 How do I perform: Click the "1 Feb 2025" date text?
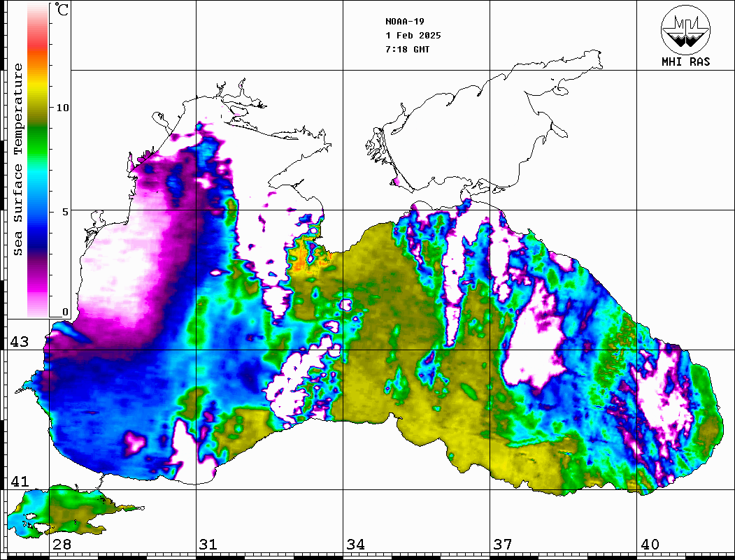coord(413,36)
